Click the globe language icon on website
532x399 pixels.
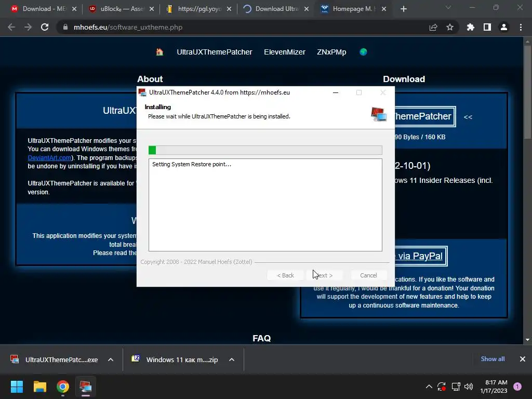pos(363,52)
